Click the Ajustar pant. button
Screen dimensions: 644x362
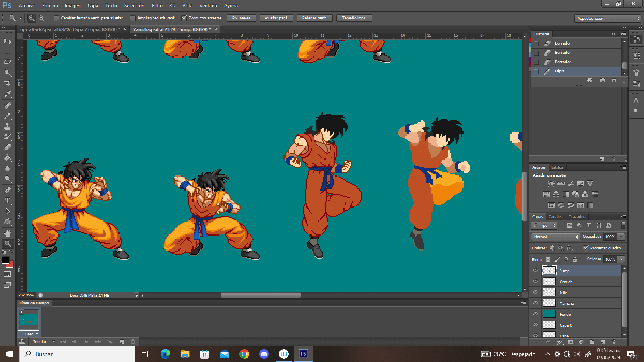point(276,18)
